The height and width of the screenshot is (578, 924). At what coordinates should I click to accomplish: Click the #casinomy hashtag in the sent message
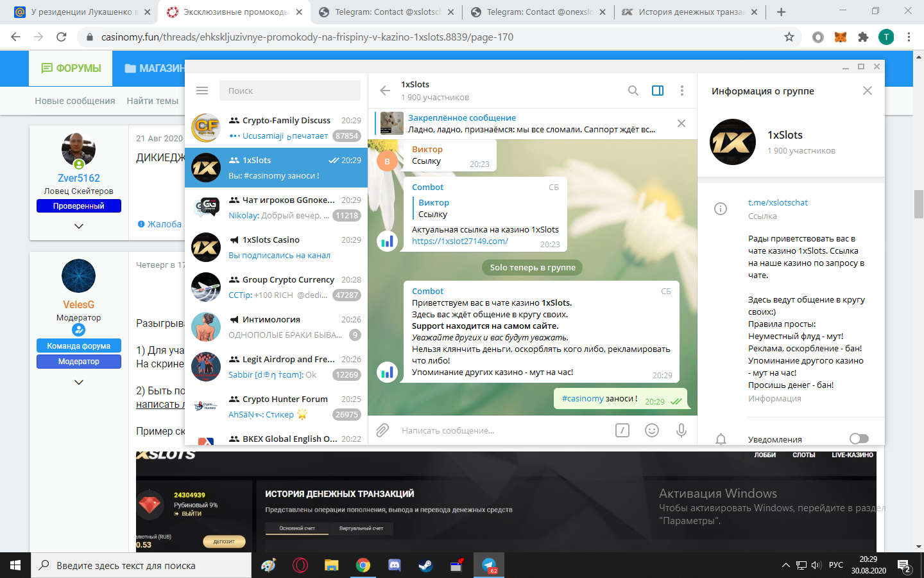(x=583, y=398)
